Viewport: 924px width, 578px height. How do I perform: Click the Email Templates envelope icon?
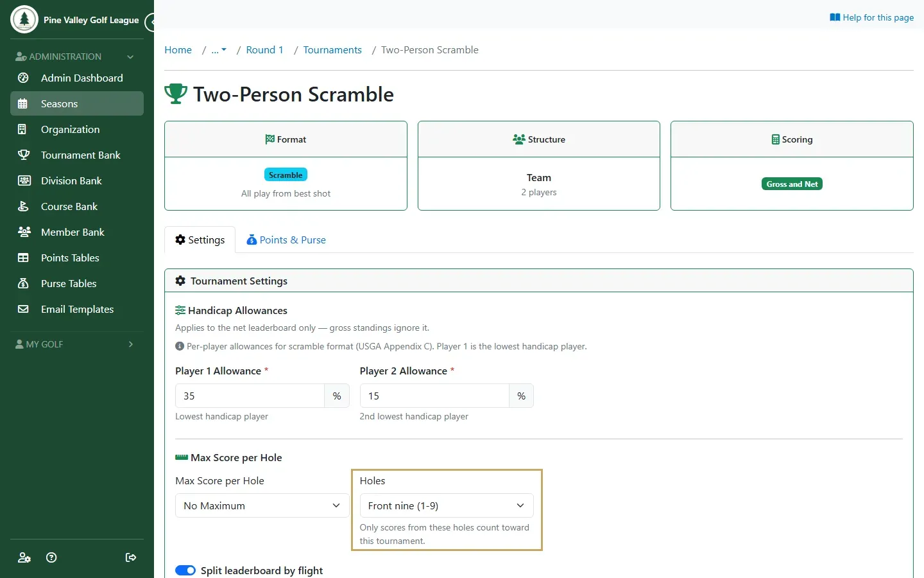point(23,309)
